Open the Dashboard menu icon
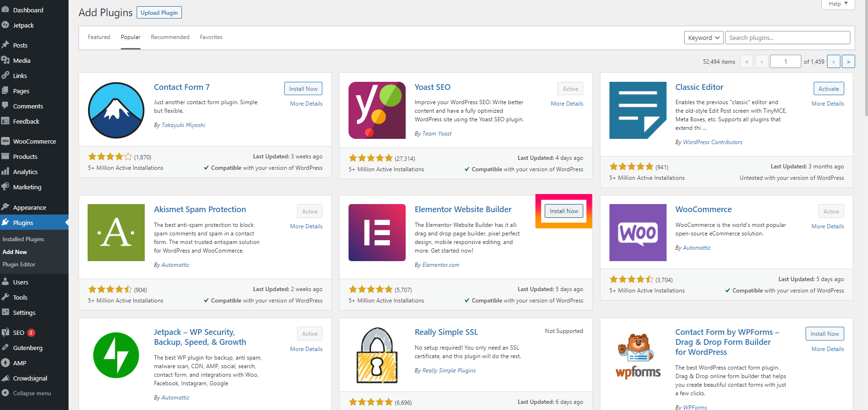 (5, 10)
